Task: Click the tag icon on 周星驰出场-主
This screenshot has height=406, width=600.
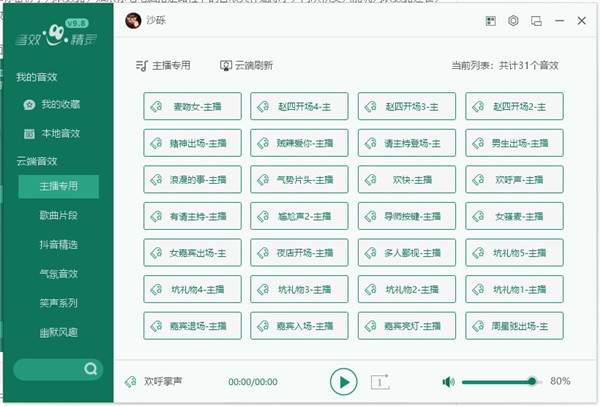Action: [479, 325]
